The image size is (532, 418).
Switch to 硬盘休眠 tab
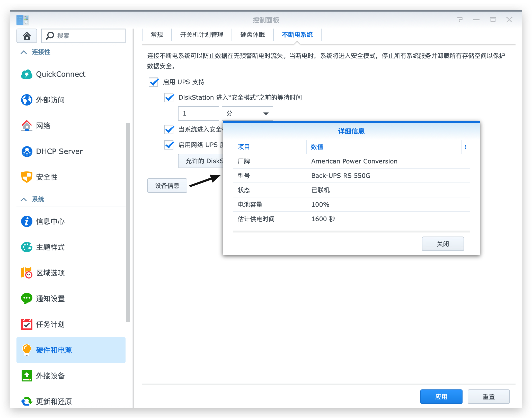point(252,35)
